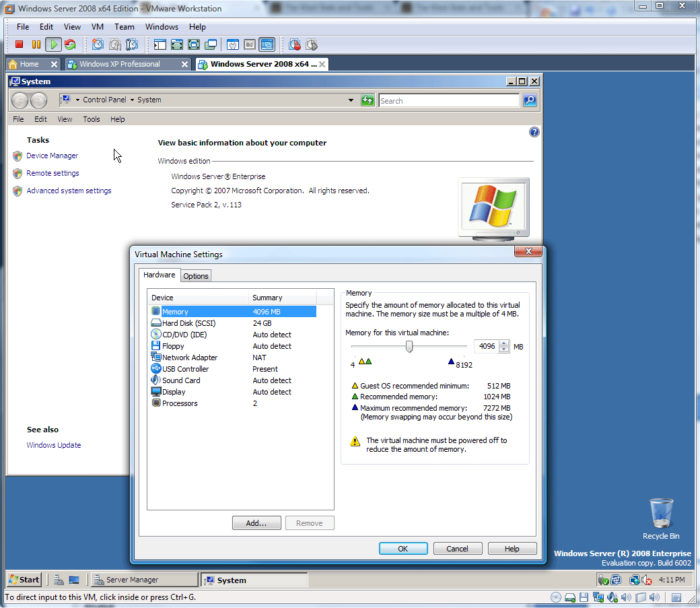Click the message log icon in VMware status bar
The image size is (700, 608).
click(676, 597)
